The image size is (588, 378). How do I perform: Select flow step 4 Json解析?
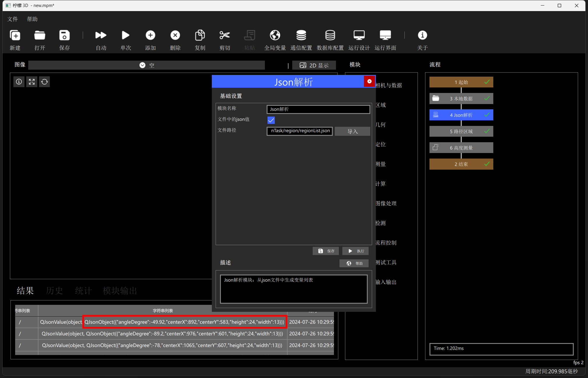461,115
